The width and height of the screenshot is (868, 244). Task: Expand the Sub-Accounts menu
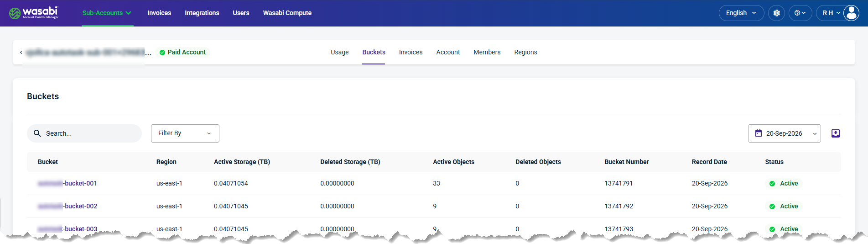[107, 13]
